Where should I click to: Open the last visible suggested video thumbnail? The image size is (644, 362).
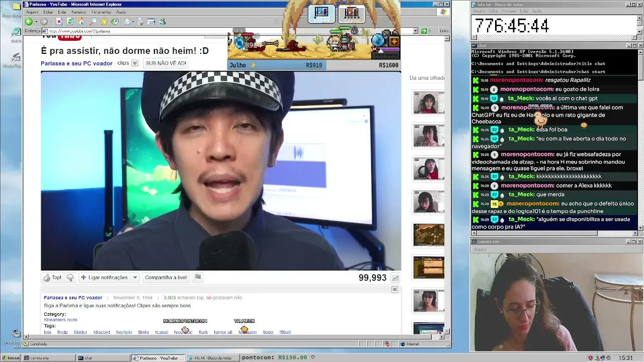tap(429, 328)
